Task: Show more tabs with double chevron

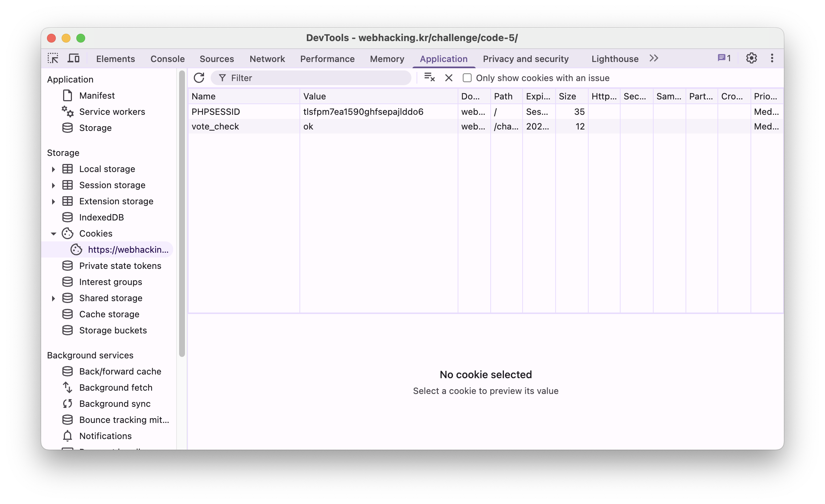Action: 654,58
